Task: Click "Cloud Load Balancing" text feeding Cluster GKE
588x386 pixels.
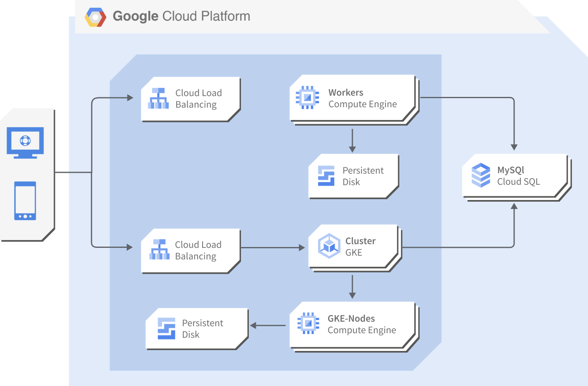Action: coord(198,250)
